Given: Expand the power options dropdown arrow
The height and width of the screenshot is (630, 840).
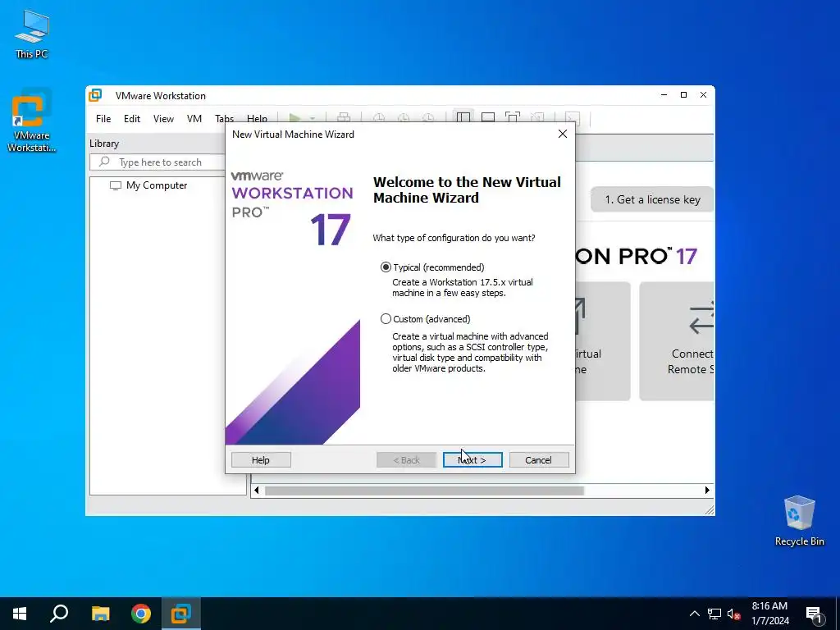Looking at the screenshot, I should tap(313, 118).
